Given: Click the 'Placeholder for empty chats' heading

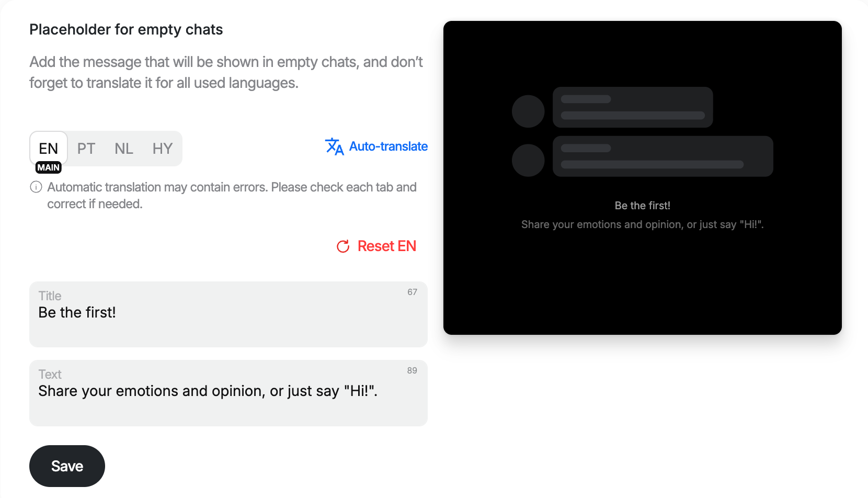Looking at the screenshot, I should coord(126,30).
